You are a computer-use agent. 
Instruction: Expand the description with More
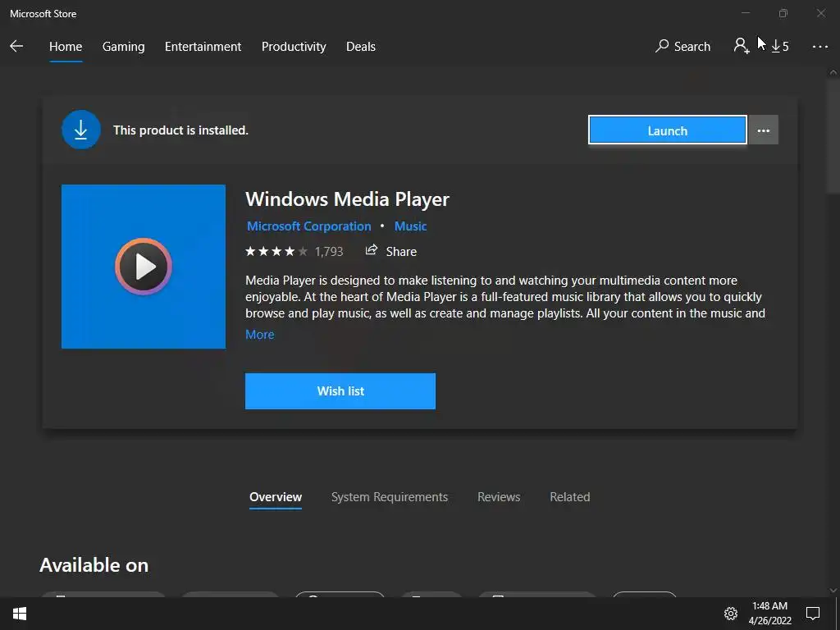260,335
